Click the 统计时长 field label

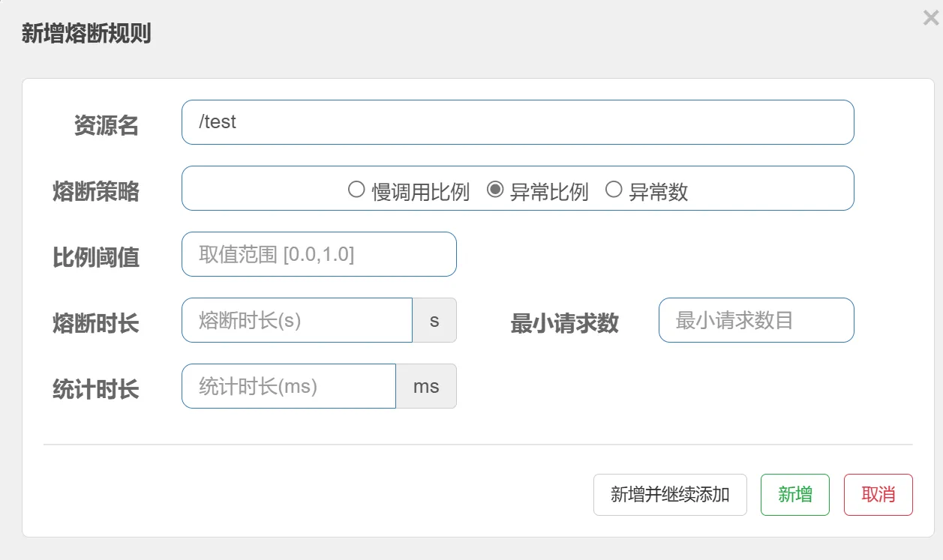[95, 389]
